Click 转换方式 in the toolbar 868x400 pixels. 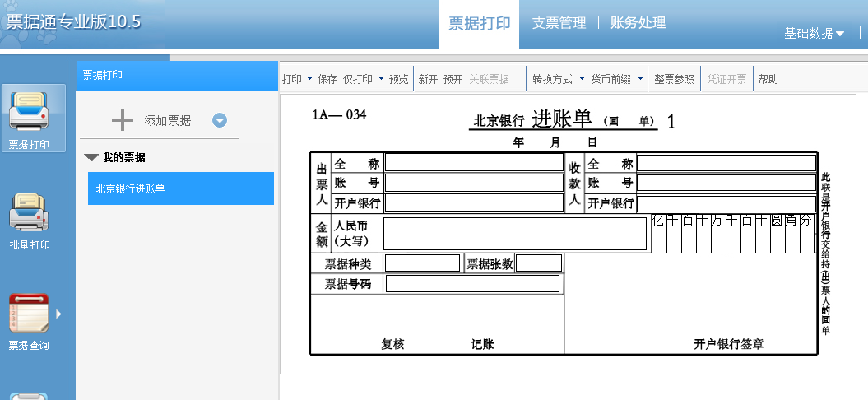point(552,79)
